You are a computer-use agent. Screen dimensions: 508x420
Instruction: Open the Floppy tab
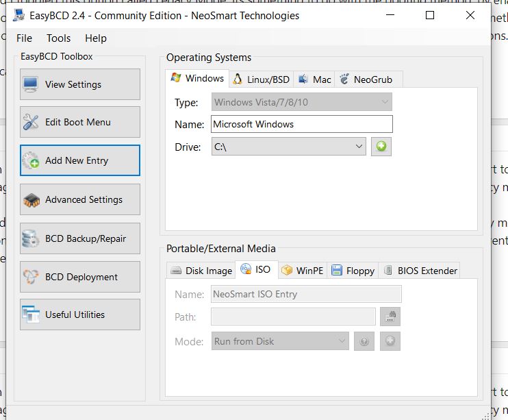point(353,271)
